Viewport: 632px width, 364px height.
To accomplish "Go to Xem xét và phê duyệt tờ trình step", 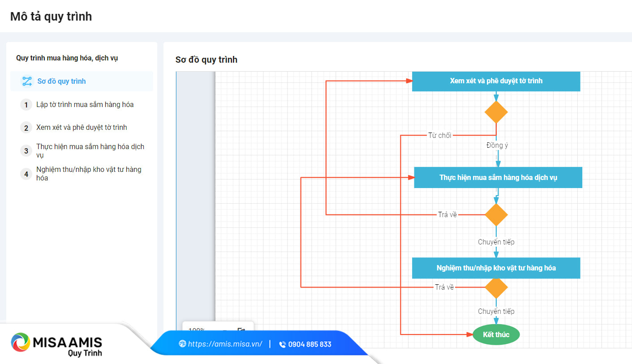I will (x=82, y=128).
